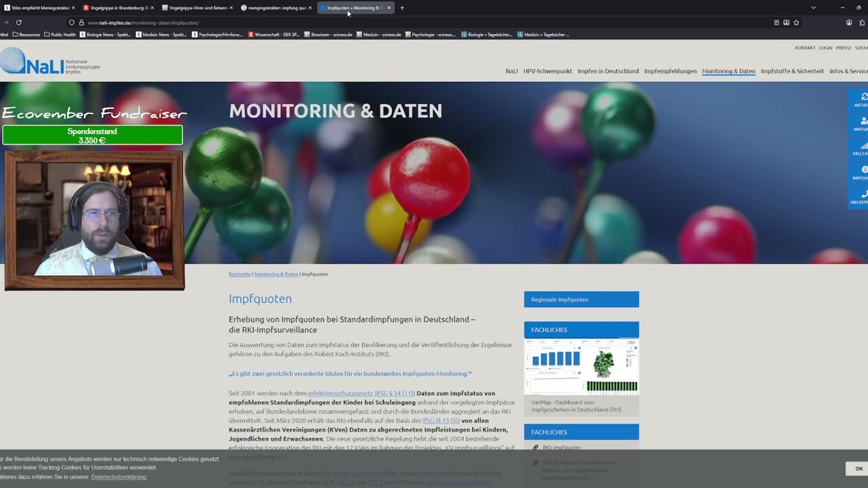The width and height of the screenshot is (868, 488).
Task: Open the Public Health bookmarks folder
Action: tap(60, 34)
